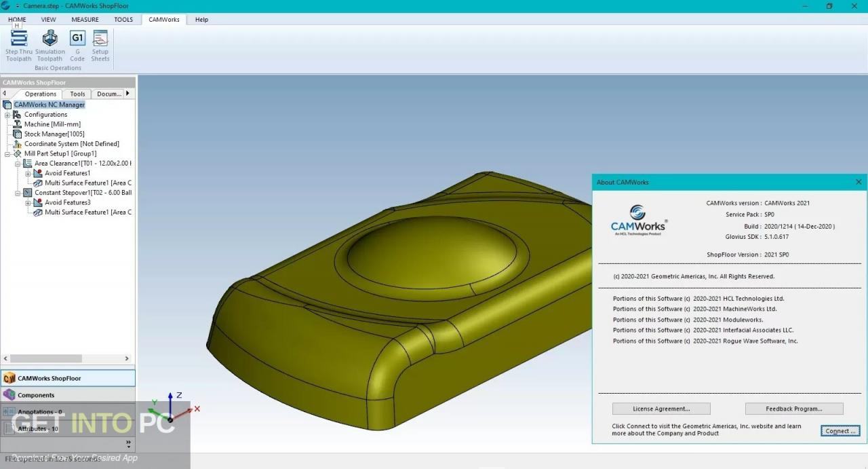868x469 pixels.
Task: Switch to the Tools panel tab
Action: 78,94
